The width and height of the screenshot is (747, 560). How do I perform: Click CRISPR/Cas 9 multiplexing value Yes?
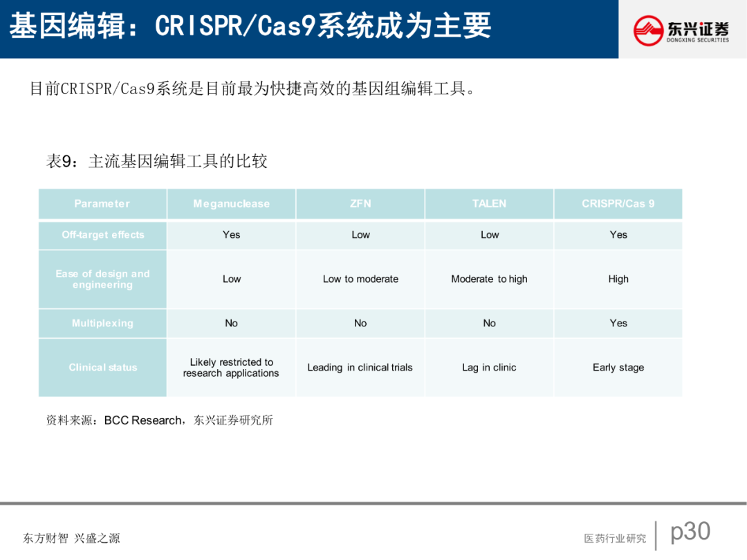[618, 324]
